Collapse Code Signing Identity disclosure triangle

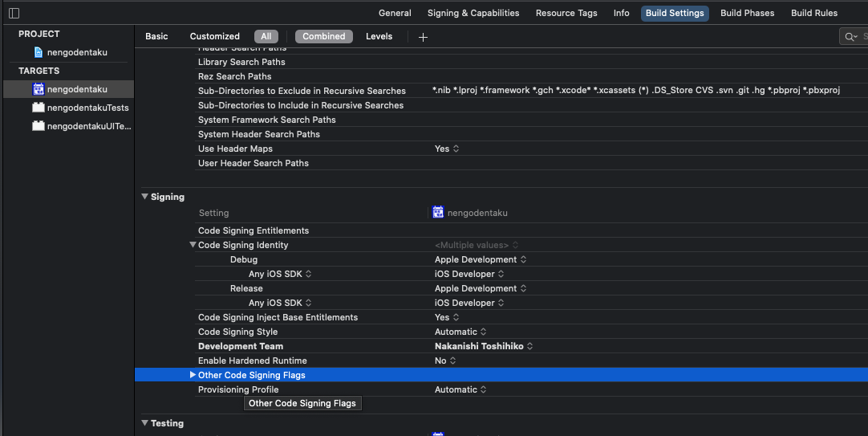(193, 245)
